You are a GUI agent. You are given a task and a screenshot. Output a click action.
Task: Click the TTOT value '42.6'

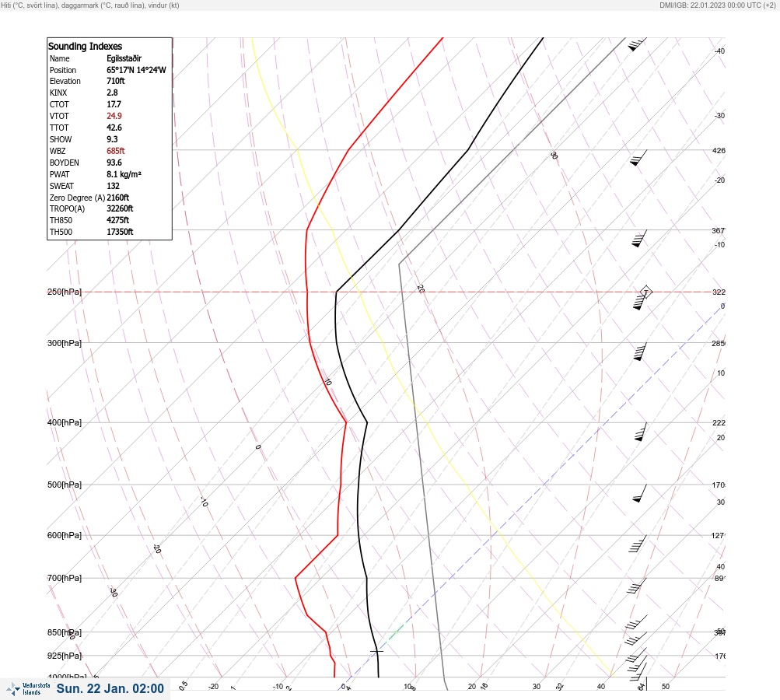click(114, 128)
